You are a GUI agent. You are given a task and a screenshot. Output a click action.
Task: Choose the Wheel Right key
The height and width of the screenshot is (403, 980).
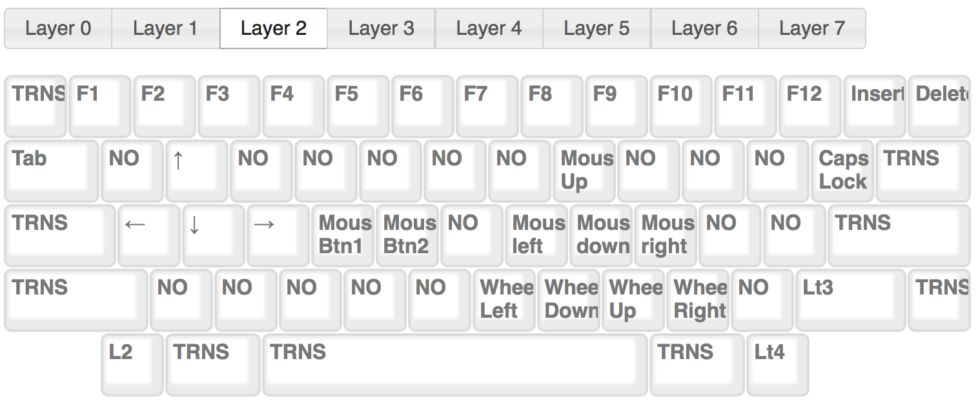pos(698,300)
